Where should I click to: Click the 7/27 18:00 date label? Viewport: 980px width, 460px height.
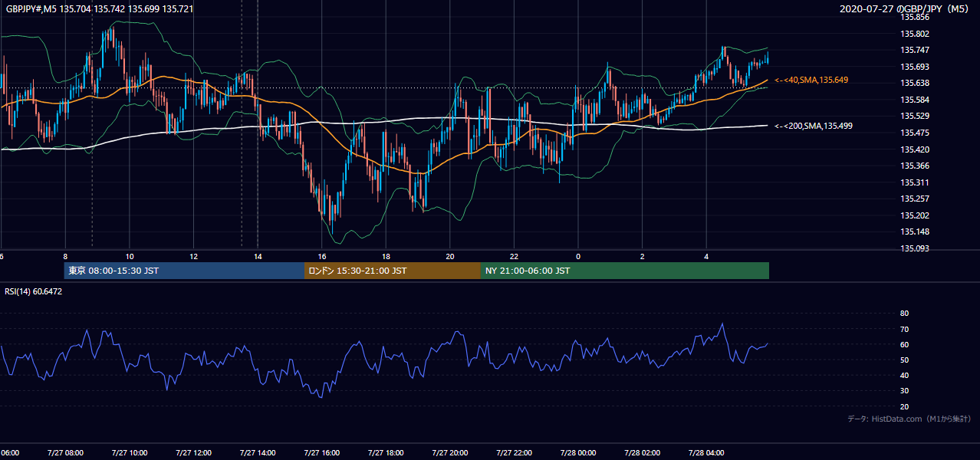386,452
